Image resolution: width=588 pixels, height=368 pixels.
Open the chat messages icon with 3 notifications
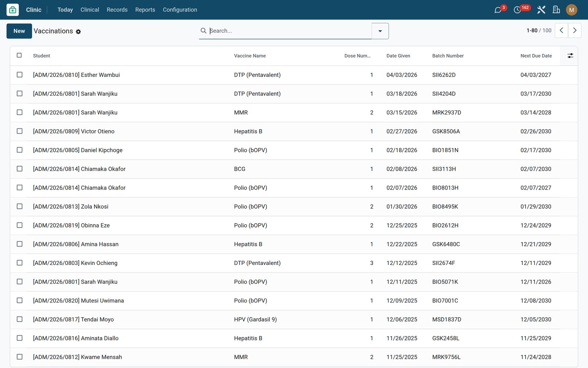click(498, 10)
